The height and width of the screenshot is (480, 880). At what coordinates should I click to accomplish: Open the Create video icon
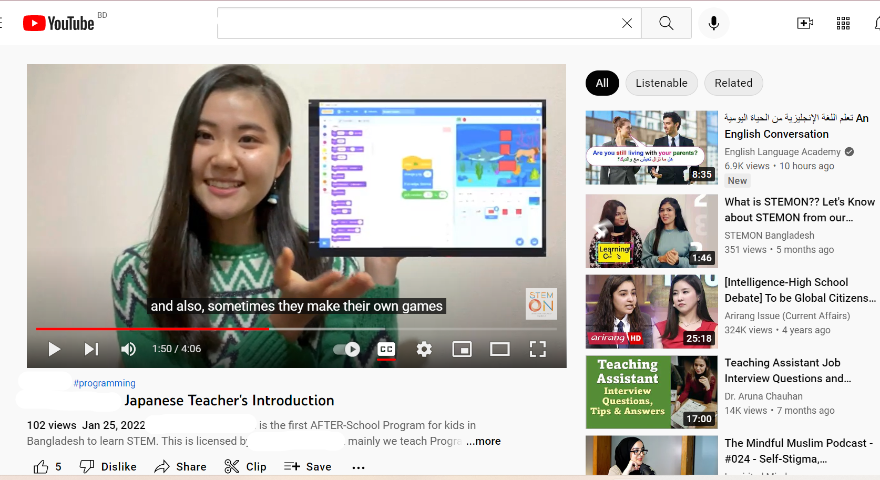click(x=805, y=23)
